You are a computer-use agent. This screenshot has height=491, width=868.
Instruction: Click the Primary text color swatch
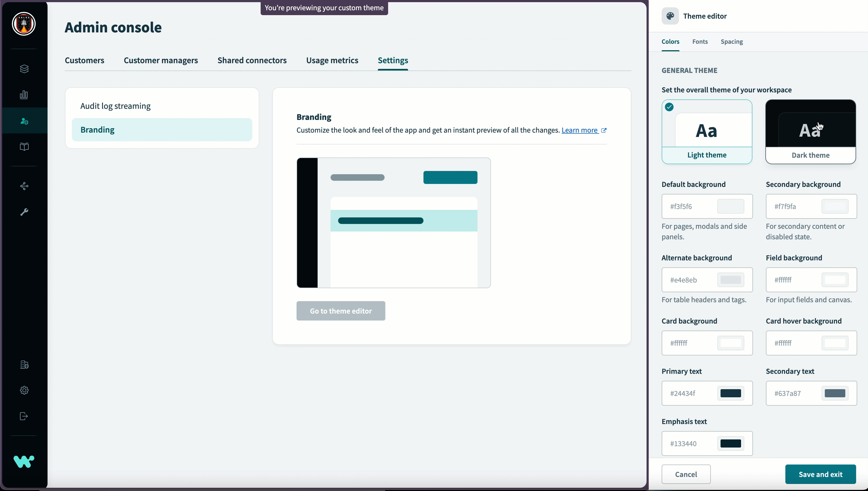[x=731, y=393]
